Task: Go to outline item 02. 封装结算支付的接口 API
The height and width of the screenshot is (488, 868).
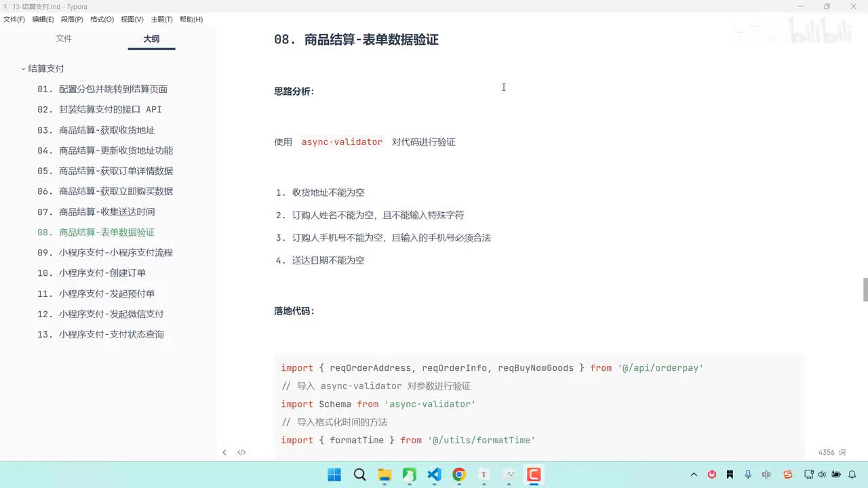Action: [x=100, y=109]
